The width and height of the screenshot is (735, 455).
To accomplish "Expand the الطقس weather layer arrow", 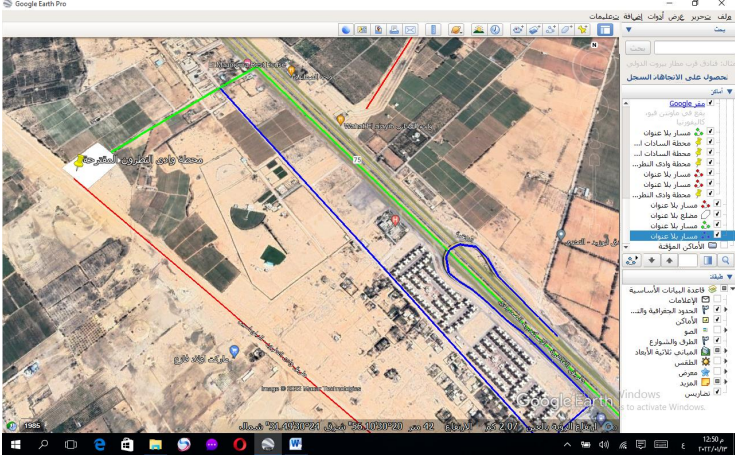I will pyautogui.click(x=726, y=361).
